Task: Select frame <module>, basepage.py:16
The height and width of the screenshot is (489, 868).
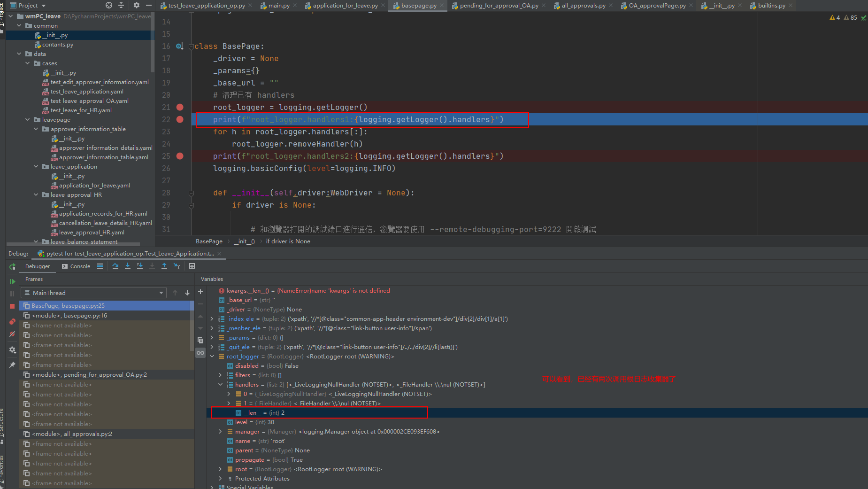Action: (107, 316)
